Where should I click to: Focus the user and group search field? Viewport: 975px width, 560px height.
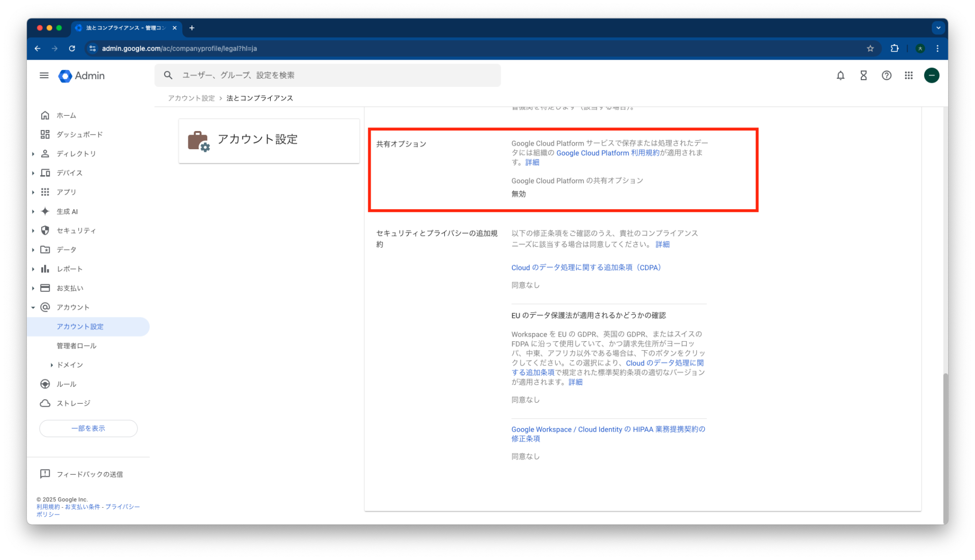pyautogui.click(x=328, y=75)
